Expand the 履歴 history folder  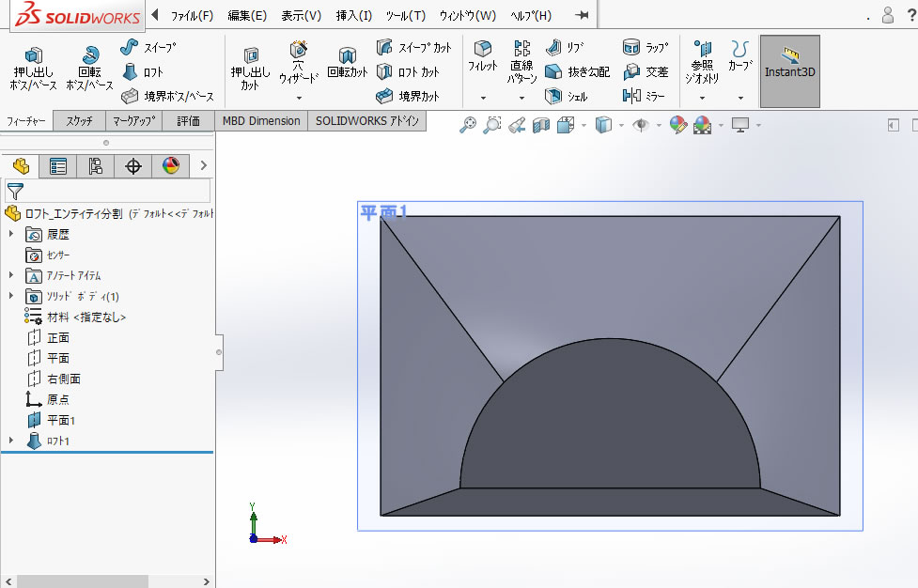click(11, 234)
